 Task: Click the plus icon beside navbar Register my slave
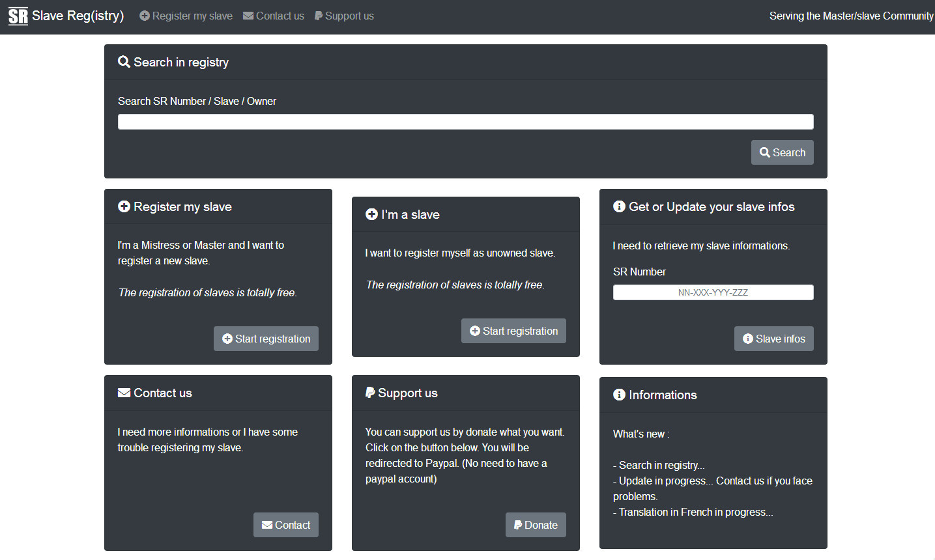tap(145, 16)
